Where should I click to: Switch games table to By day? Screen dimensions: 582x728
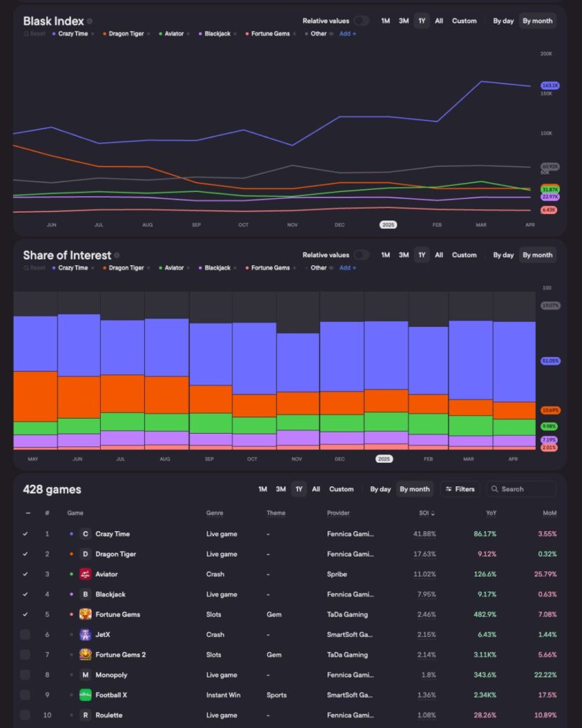[380, 489]
